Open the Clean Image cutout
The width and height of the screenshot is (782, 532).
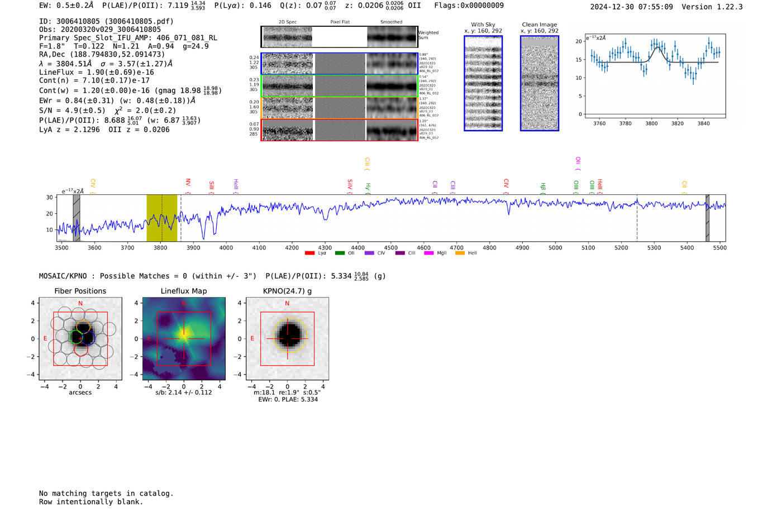(x=540, y=83)
